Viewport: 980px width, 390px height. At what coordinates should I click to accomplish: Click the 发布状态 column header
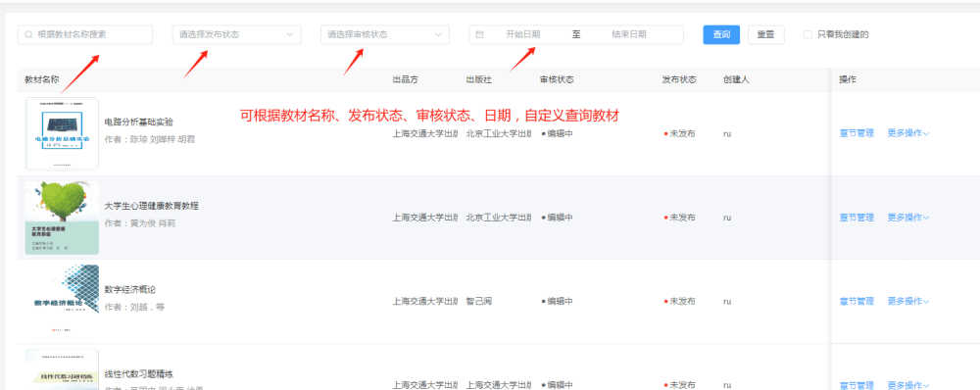tap(679, 79)
